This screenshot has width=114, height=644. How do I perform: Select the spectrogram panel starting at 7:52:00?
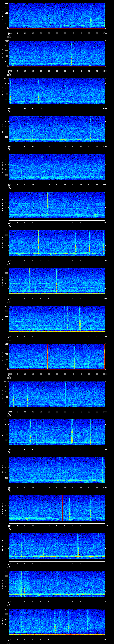click(57, 243)
